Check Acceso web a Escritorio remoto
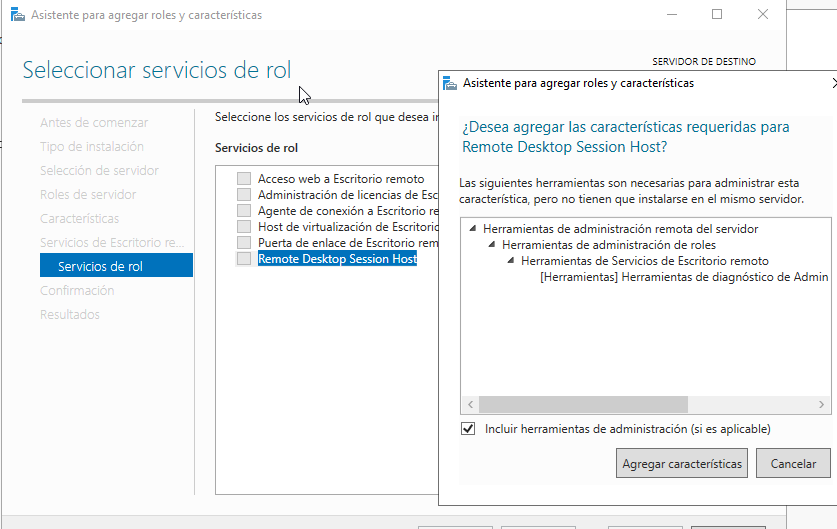 (244, 178)
